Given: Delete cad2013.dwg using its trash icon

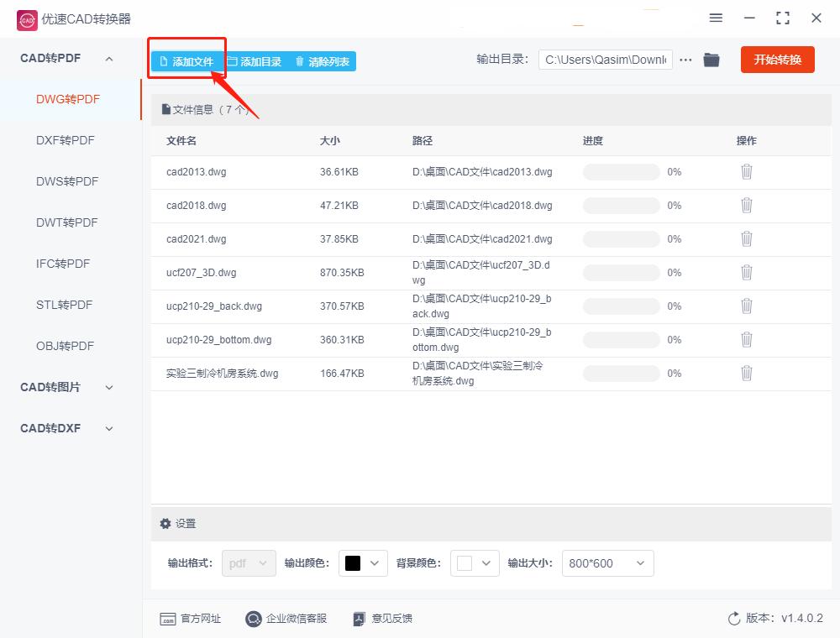Looking at the screenshot, I should [747, 171].
